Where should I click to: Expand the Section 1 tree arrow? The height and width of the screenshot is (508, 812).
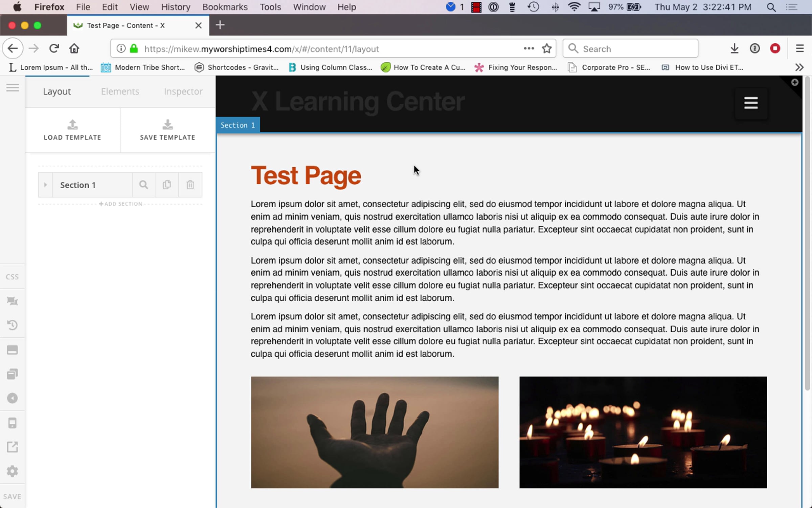coord(45,185)
